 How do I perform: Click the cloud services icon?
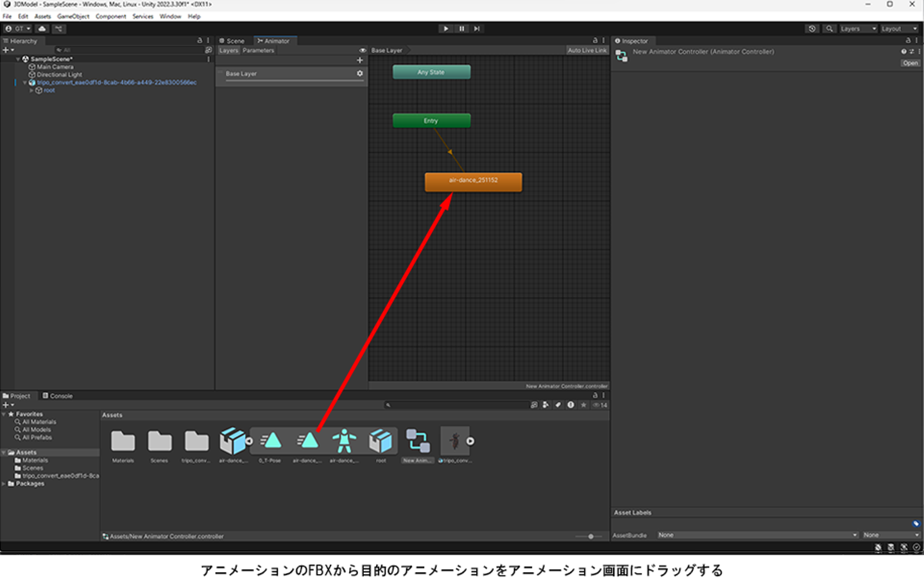(x=42, y=29)
